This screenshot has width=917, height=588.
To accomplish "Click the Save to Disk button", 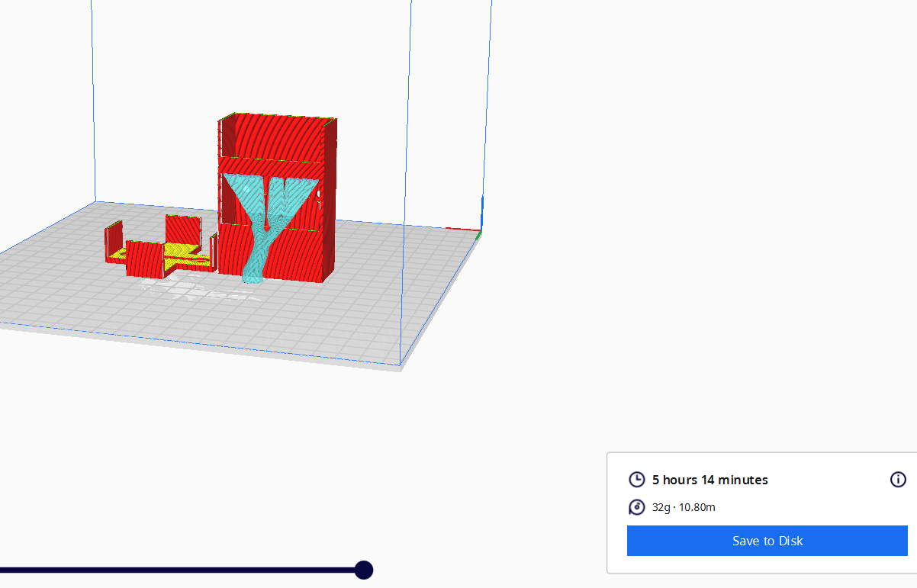I will (767, 540).
